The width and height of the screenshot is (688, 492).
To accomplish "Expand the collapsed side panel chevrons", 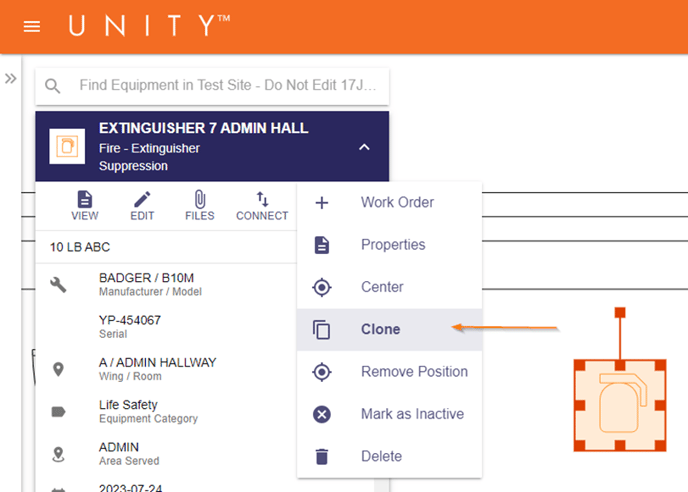I will [x=11, y=79].
